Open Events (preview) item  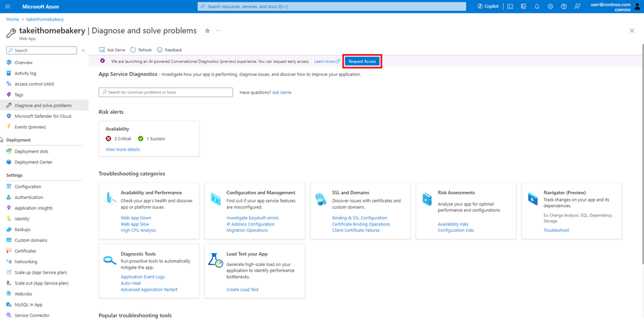click(30, 127)
